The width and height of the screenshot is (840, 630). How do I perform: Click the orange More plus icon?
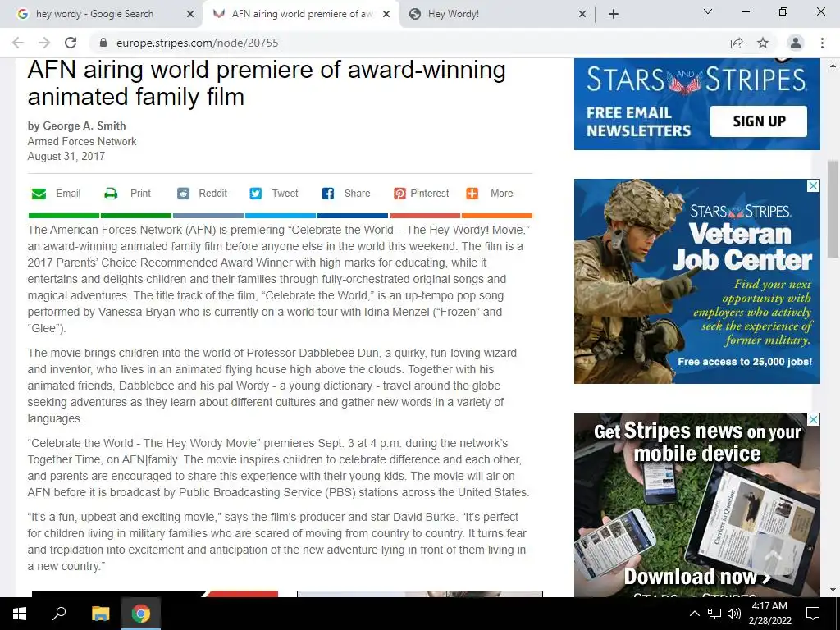[472, 194]
